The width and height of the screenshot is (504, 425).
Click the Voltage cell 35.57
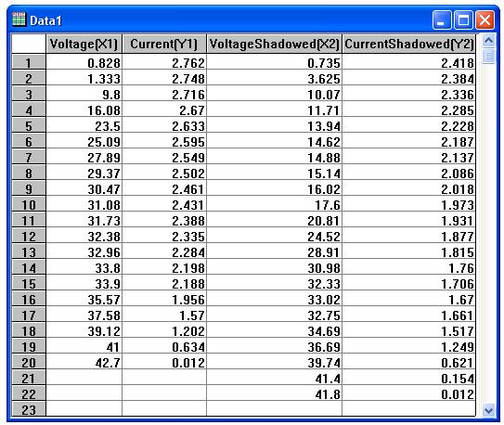pos(84,299)
